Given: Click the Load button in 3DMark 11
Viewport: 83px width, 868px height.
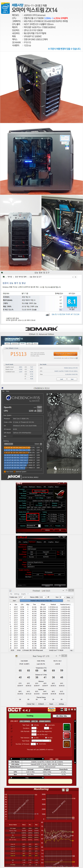Looking at the screenshot, I should 61,379.
